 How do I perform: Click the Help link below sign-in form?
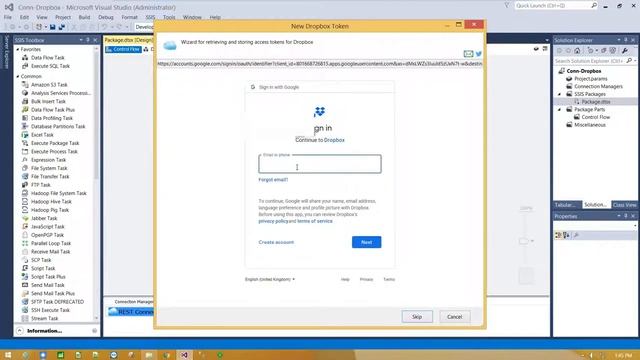[x=345, y=280]
